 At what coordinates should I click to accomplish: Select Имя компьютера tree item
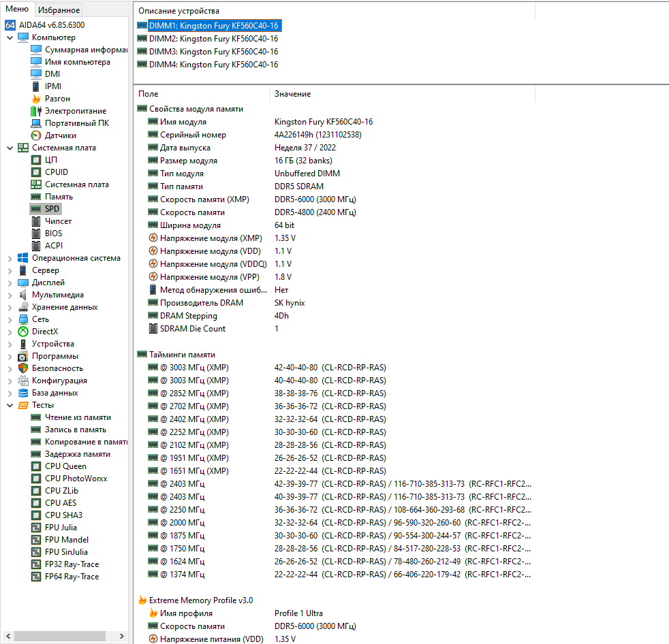(77, 62)
